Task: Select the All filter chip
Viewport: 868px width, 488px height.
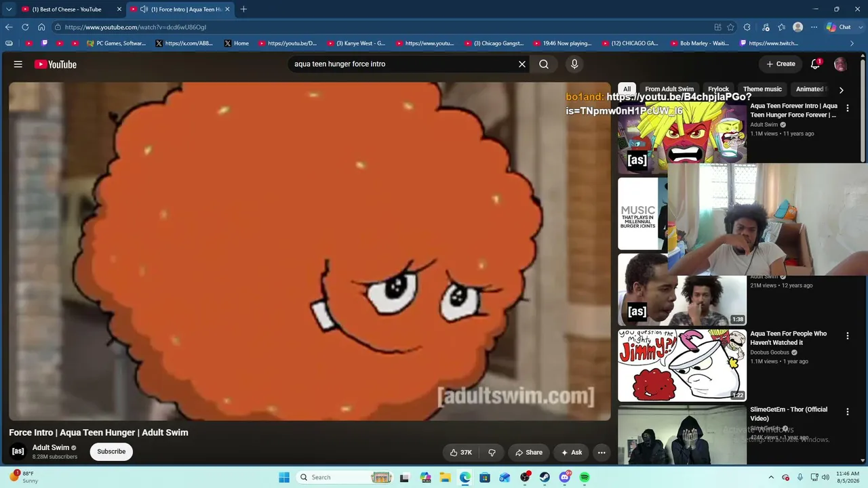Action: (x=627, y=89)
